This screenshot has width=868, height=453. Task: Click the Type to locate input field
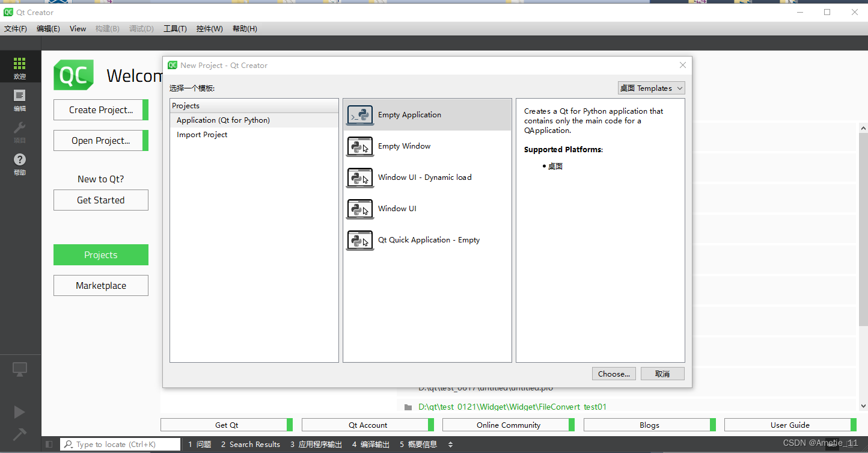[x=120, y=444]
